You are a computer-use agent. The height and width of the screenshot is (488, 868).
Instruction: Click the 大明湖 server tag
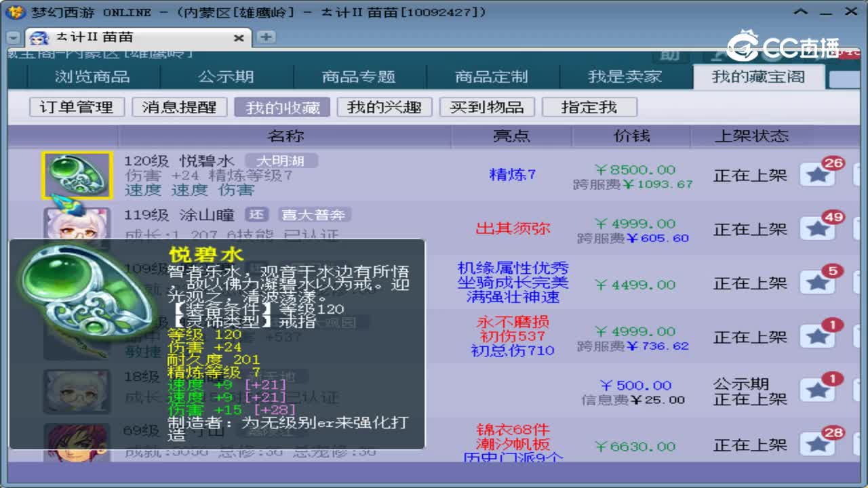(280, 161)
